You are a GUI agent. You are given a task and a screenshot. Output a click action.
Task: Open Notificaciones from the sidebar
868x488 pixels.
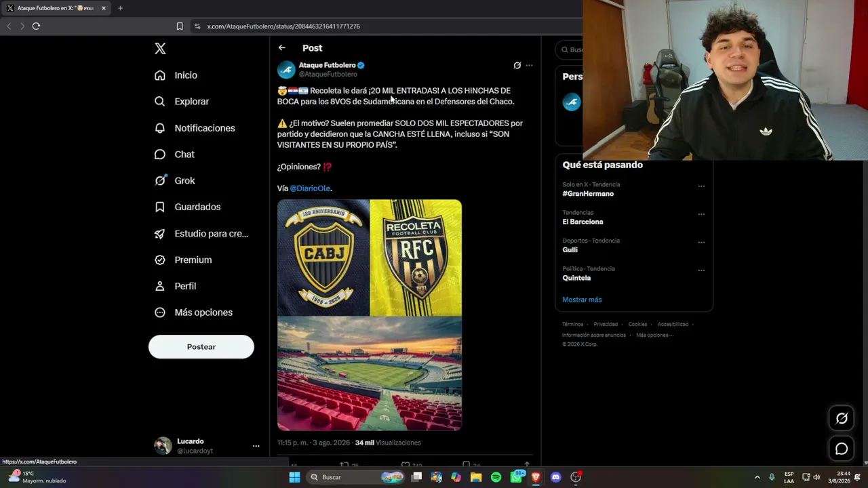(x=195, y=128)
